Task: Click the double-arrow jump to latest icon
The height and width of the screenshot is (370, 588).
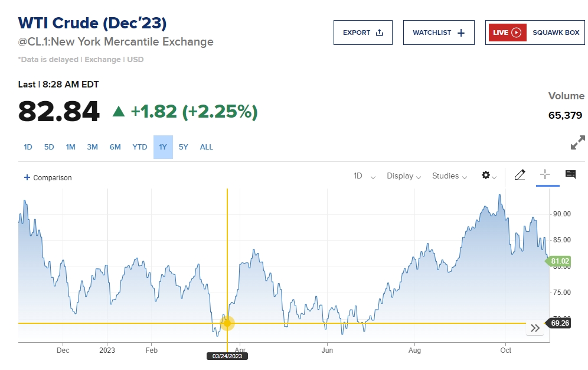Action: click(535, 328)
